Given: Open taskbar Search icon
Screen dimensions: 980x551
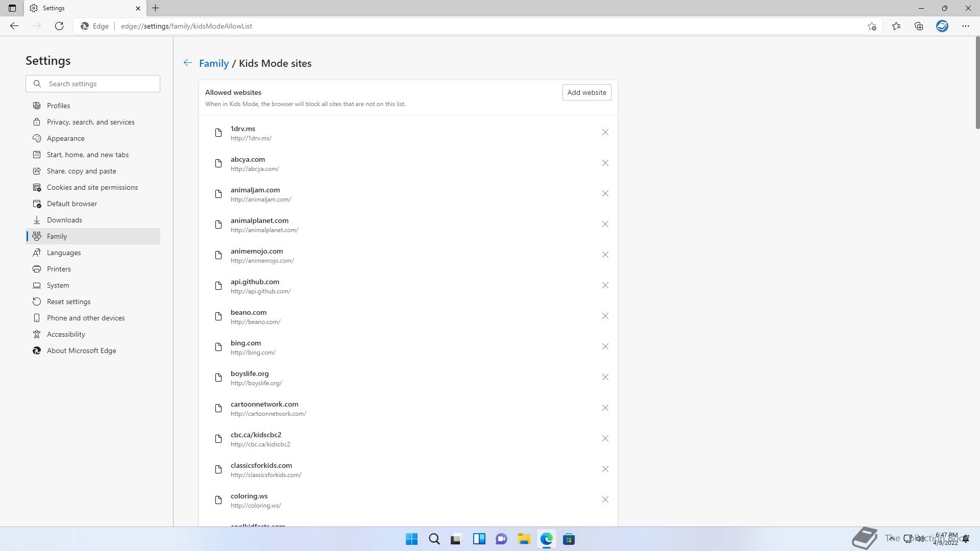Looking at the screenshot, I should point(434,539).
